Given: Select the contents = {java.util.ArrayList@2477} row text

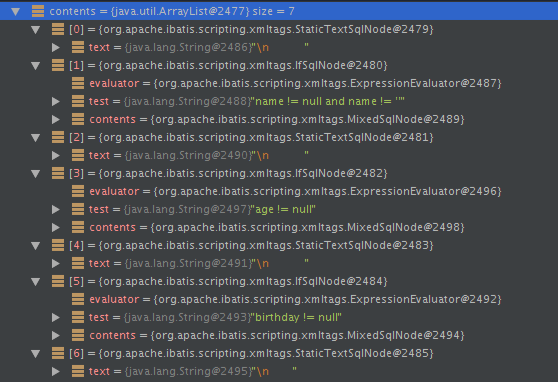Looking at the screenshot, I should (x=172, y=11).
